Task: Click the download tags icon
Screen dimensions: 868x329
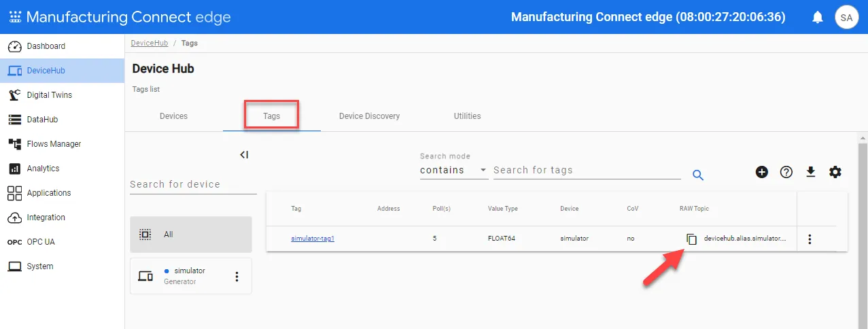Action: coord(810,172)
